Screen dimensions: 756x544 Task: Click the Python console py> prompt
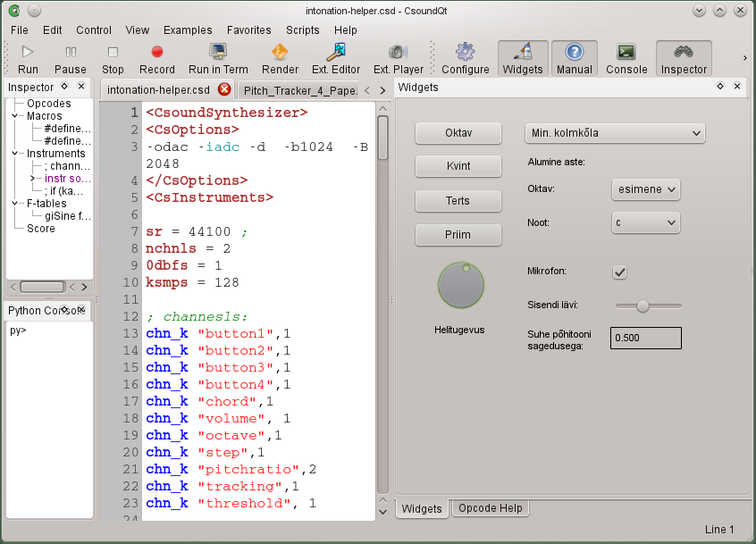(x=18, y=331)
